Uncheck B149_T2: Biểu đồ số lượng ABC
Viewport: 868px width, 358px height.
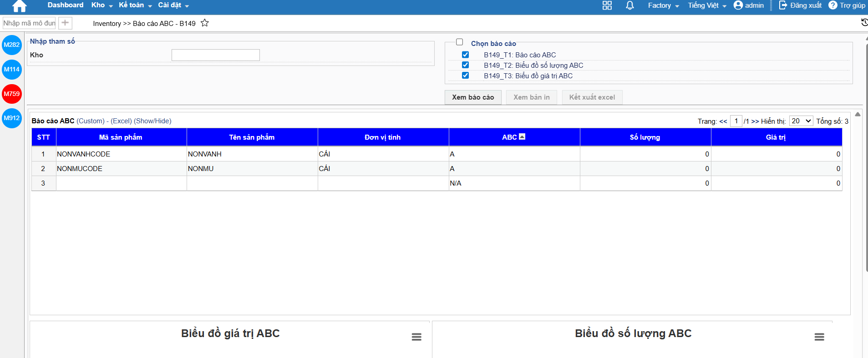(465, 65)
